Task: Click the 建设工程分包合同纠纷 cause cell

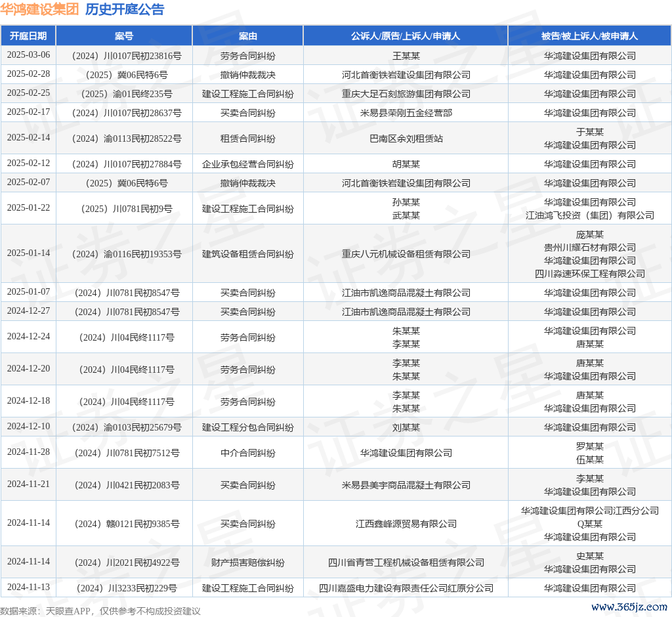Action: click(x=247, y=427)
